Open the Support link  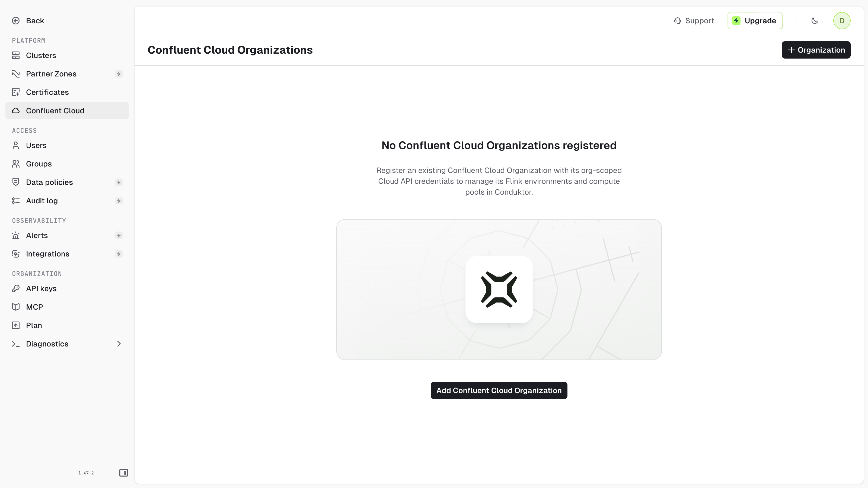(694, 21)
